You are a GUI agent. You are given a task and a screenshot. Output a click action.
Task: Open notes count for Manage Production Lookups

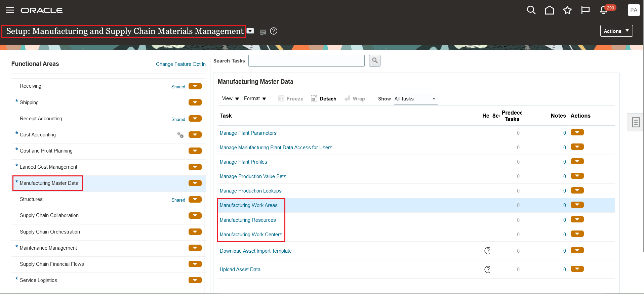click(565, 191)
